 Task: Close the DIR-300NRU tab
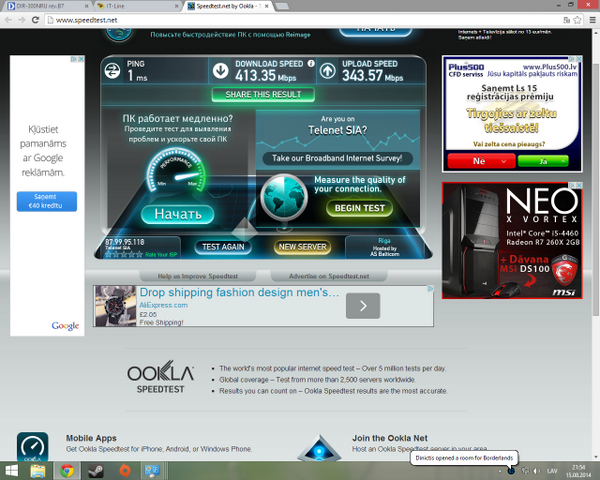click(x=86, y=6)
